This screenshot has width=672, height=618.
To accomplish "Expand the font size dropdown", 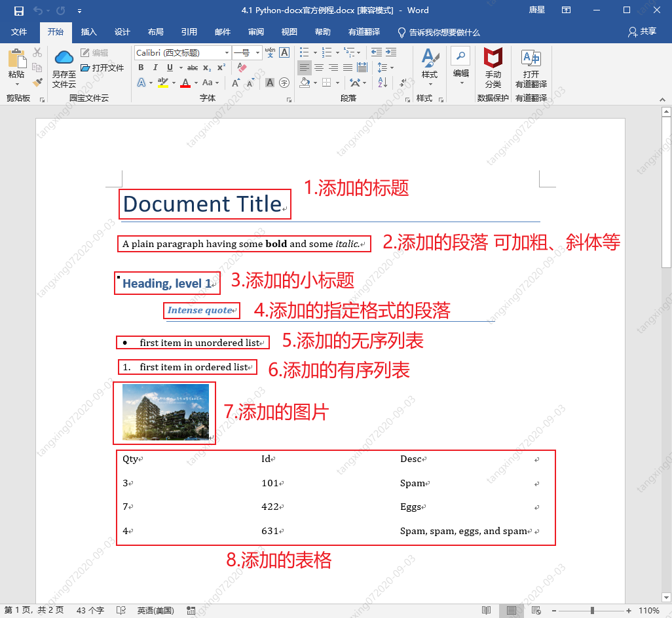I will [258, 52].
